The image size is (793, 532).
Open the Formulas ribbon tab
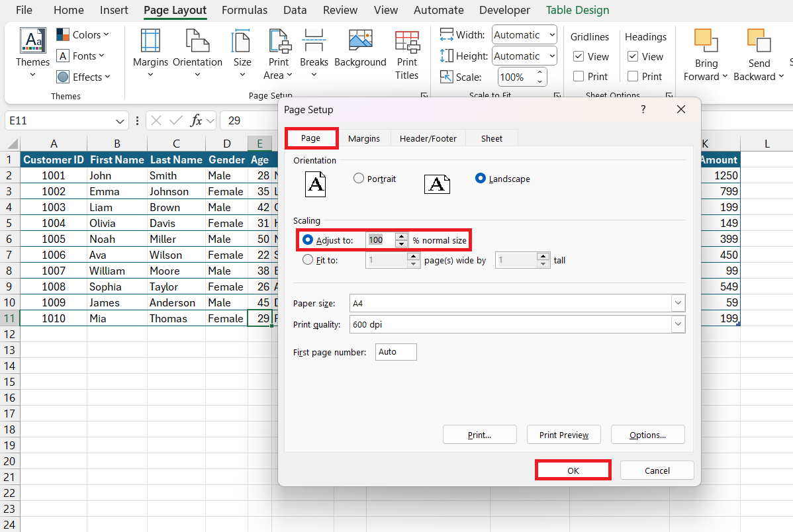coord(244,10)
